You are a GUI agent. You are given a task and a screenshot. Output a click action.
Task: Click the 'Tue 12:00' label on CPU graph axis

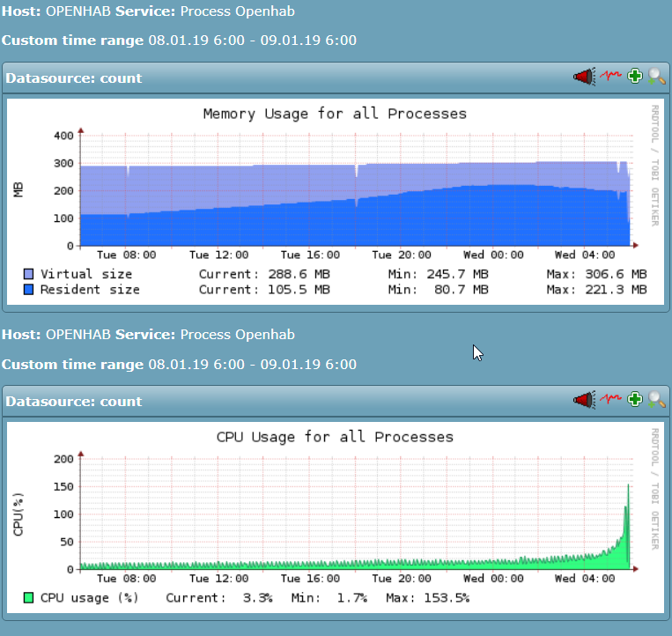point(219,578)
